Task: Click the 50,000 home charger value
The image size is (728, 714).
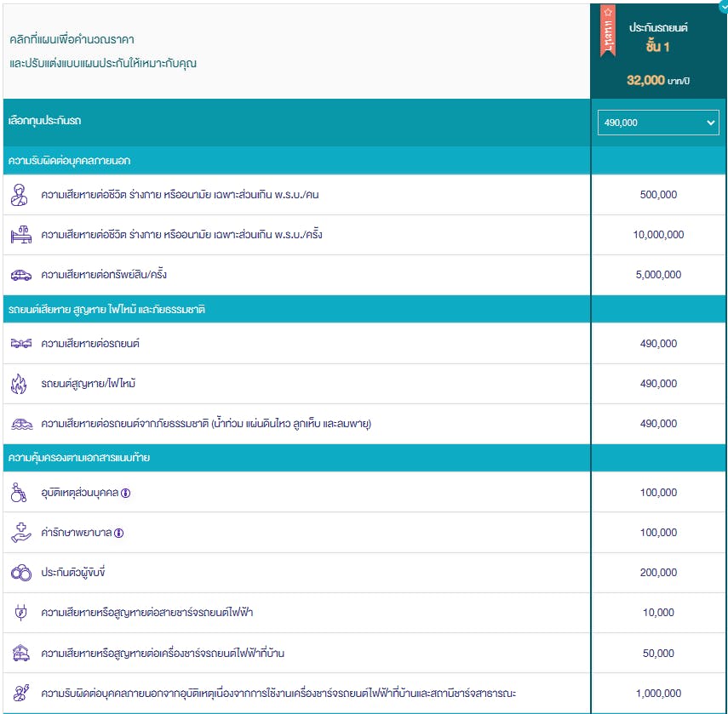Action: 658,654
